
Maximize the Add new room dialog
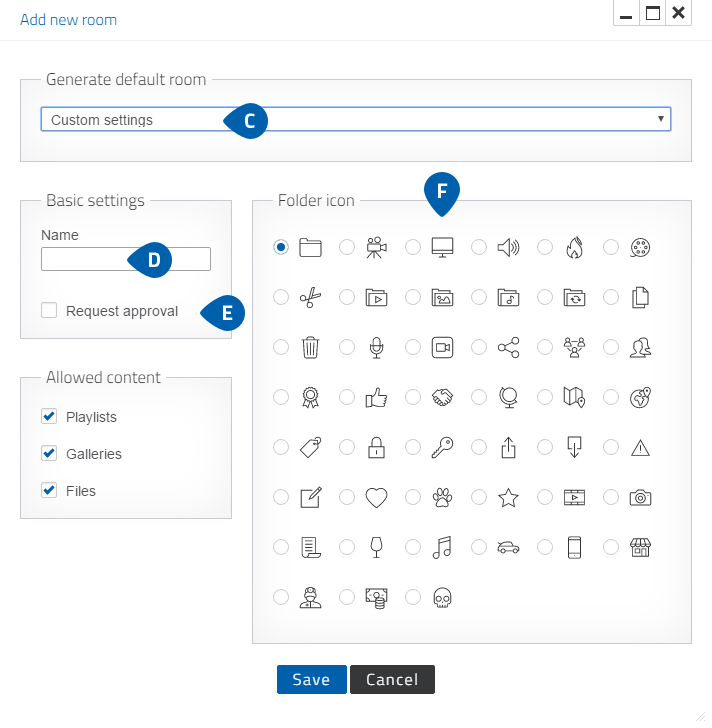(x=653, y=13)
